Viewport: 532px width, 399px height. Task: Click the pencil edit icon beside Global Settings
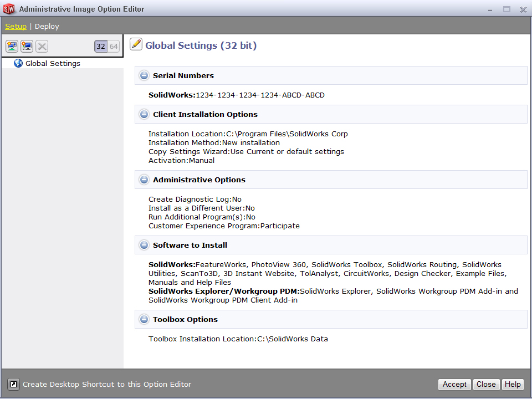136,45
